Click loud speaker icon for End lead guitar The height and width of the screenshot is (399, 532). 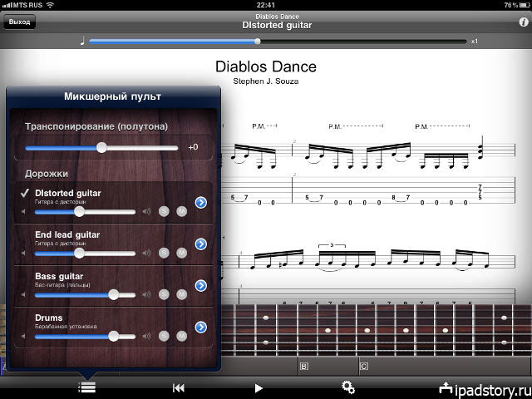coord(146,253)
